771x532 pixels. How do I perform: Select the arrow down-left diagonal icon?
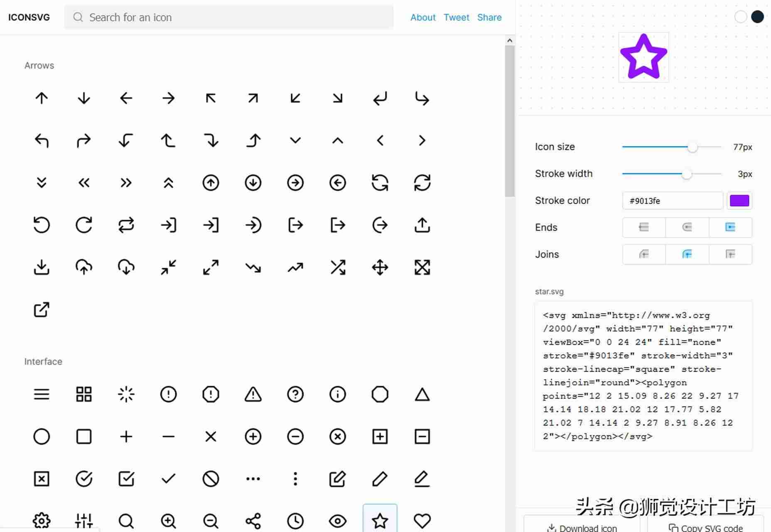pyautogui.click(x=295, y=98)
